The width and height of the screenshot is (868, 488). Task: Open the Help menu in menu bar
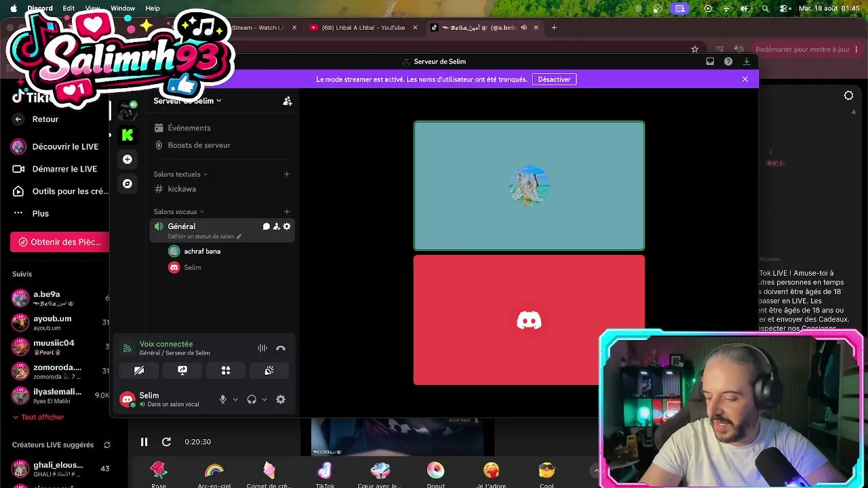pos(153,9)
